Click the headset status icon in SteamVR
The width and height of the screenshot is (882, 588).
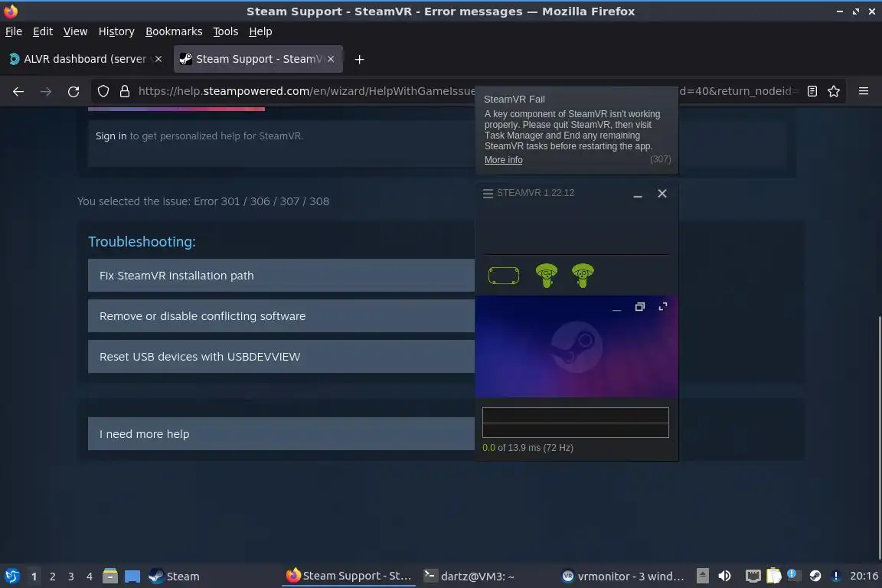click(504, 276)
